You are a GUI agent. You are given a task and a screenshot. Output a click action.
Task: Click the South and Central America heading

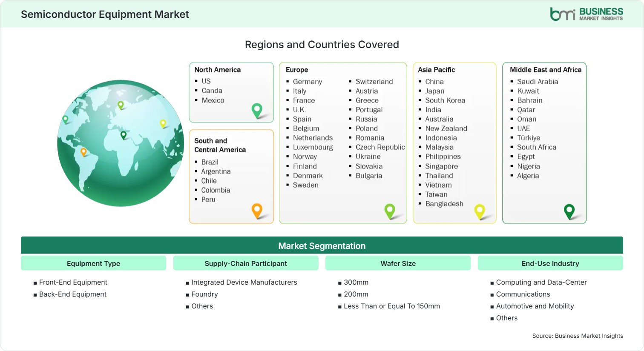[220, 145]
